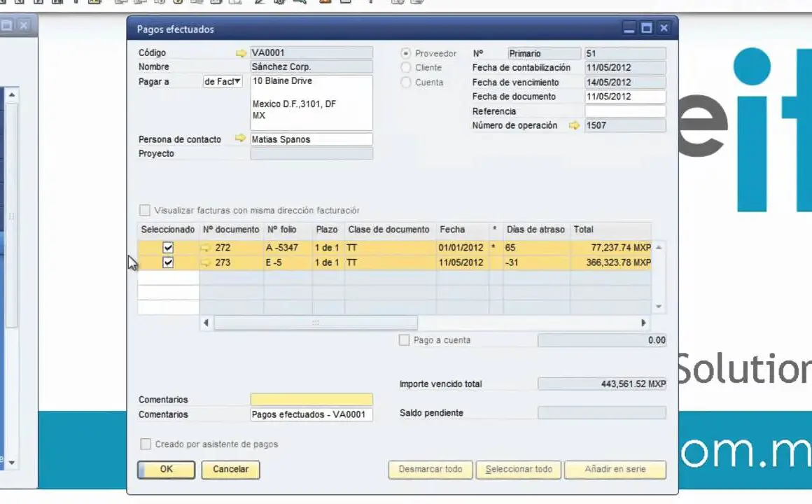The width and height of the screenshot is (812, 504).
Task: Click the Total column header
Action: pos(610,230)
